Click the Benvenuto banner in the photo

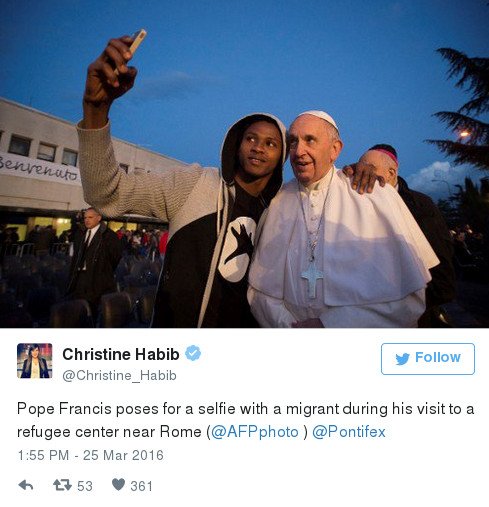point(38,169)
